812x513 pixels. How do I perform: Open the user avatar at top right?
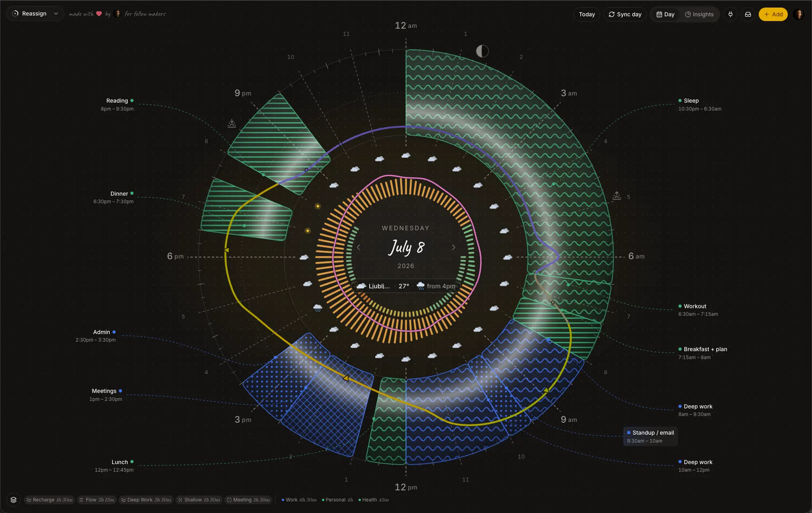pyautogui.click(x=798, y=14)
